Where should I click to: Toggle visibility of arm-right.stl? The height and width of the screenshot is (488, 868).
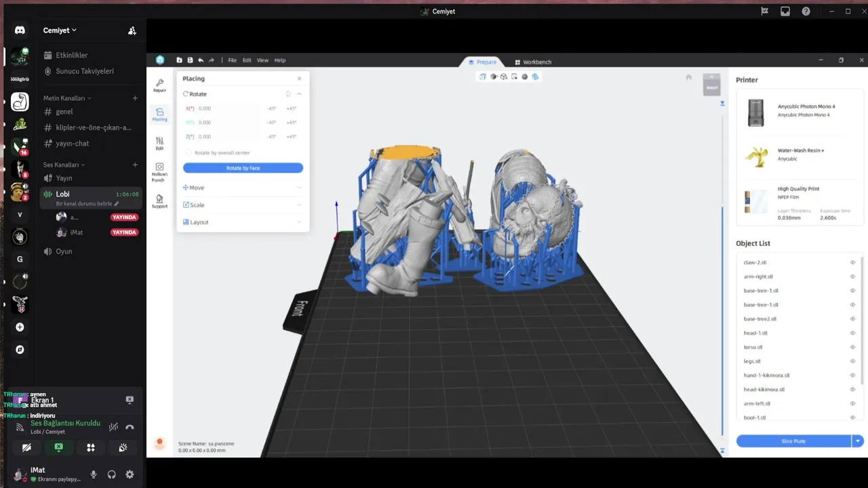click(852, 277)
